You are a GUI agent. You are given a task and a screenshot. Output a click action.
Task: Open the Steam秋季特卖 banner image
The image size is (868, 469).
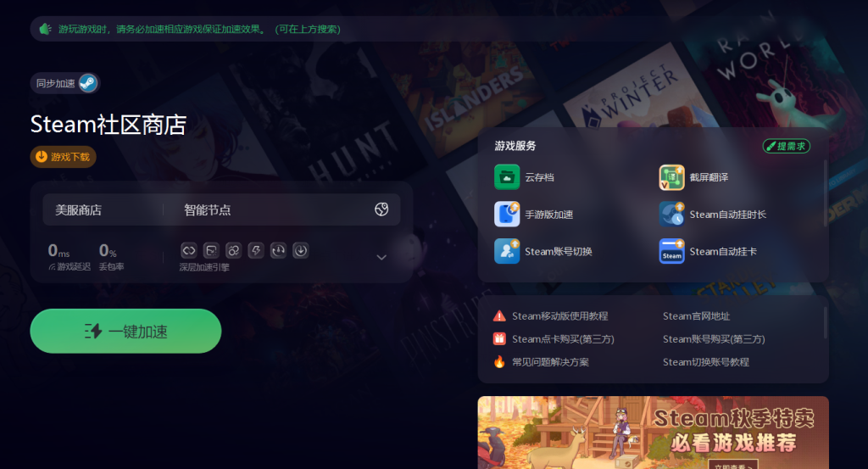(x=654, y=433)
